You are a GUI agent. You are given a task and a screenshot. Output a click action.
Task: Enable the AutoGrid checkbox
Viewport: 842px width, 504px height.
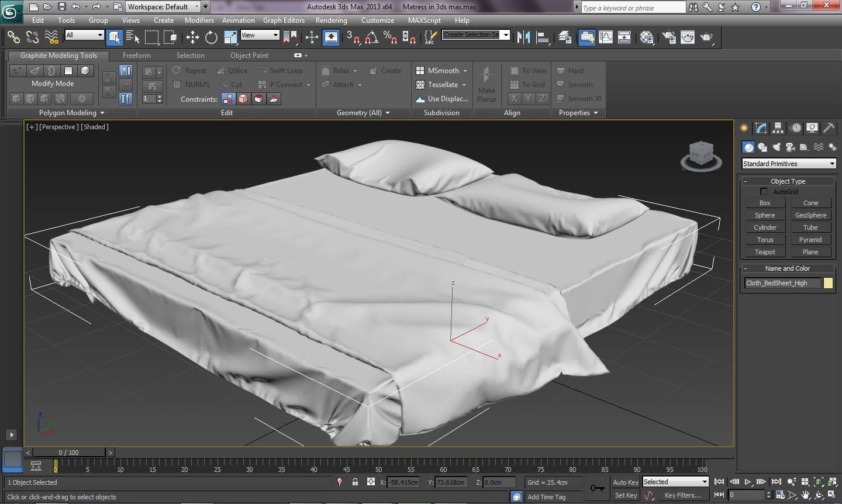click(764, 191)
